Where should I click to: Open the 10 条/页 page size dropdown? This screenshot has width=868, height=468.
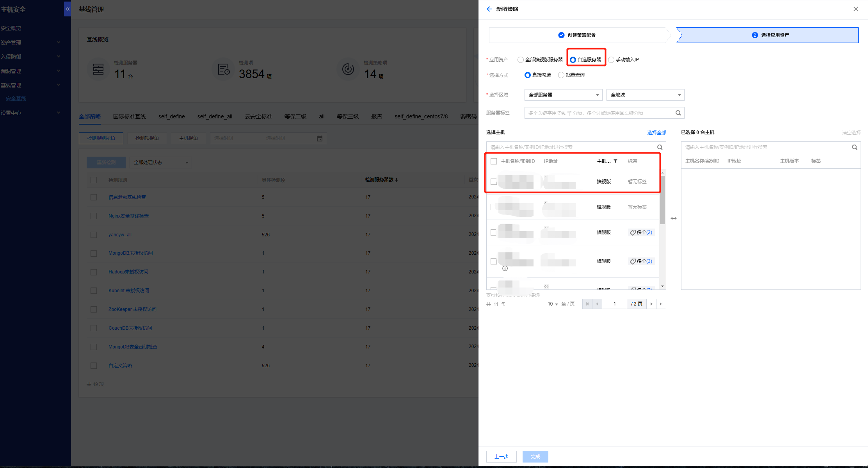coord(553,304)
